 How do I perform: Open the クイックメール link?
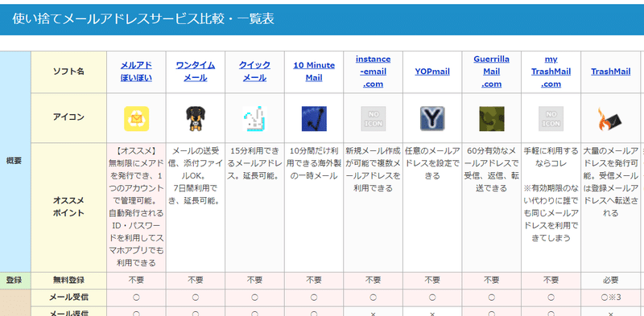point(254,72)
